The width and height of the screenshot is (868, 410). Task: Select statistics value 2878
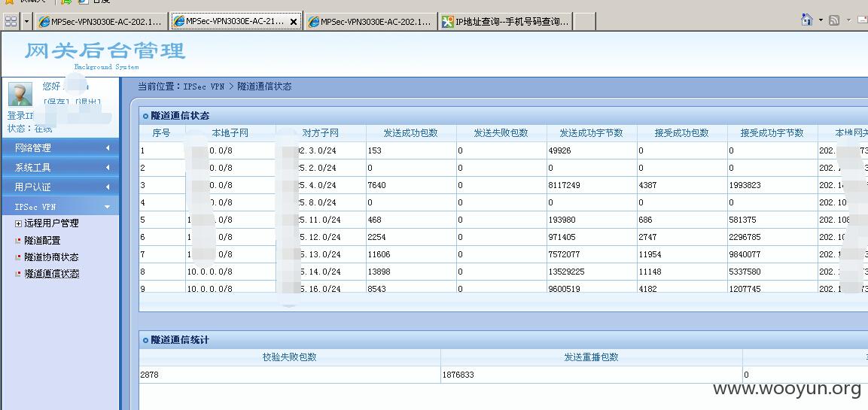tap(150, 375)
